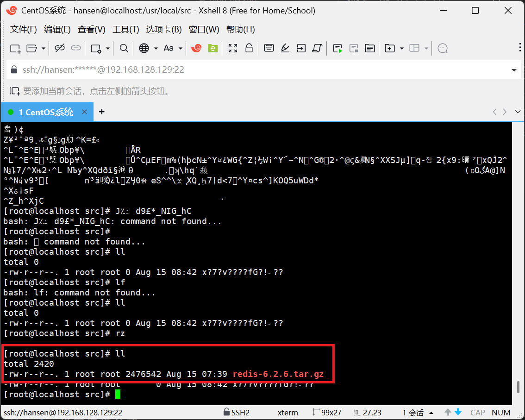The width and height of the screenshot is (525, 420).
Task: Toggle full screen mode icon
Action: point(233,48)
